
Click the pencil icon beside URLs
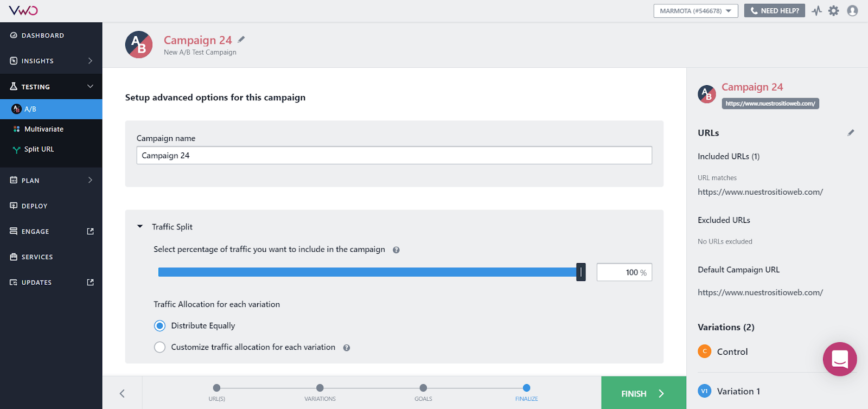point(851,133)
